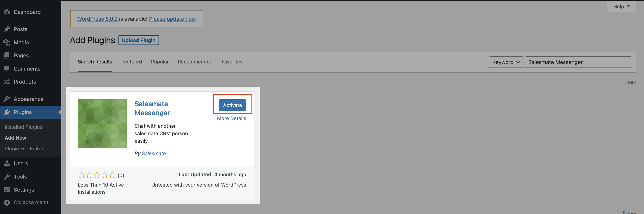The height and width of the screenshot is (214, 644).
Task: Open Comments via the speech bubble icon
Action: pyautogui.click(x=7, y=68)
